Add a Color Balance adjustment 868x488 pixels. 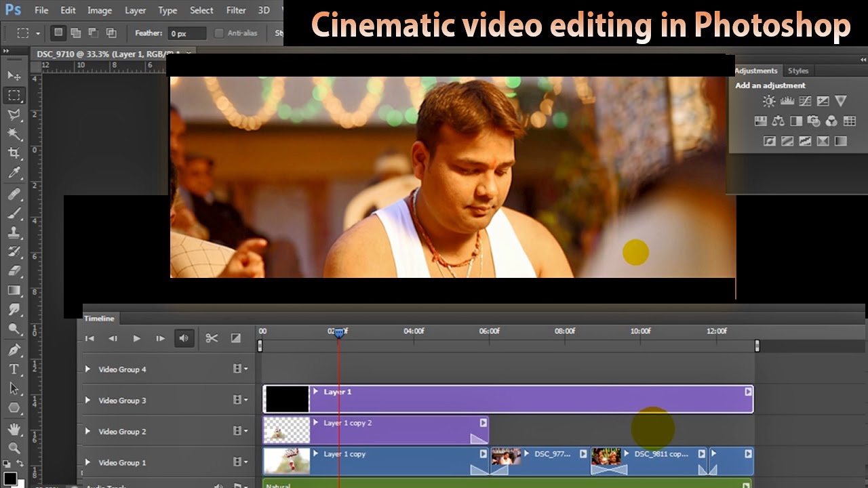point(778,121)
